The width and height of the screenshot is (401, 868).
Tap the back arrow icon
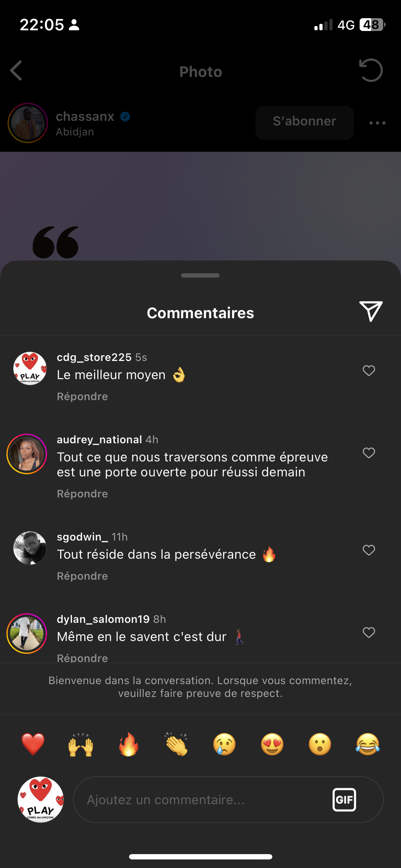coord(16,71)
